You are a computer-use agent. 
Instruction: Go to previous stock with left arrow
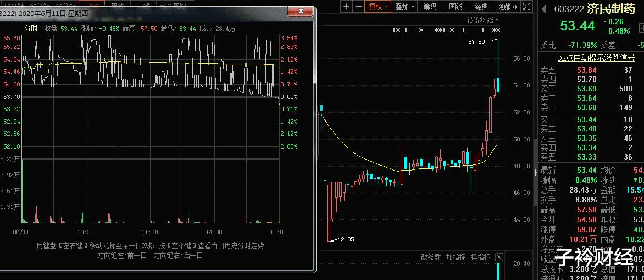[543, 8]
